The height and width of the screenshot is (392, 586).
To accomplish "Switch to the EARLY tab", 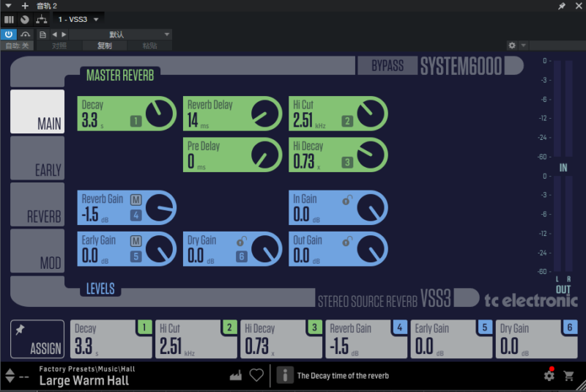I will tap(37, 158).
